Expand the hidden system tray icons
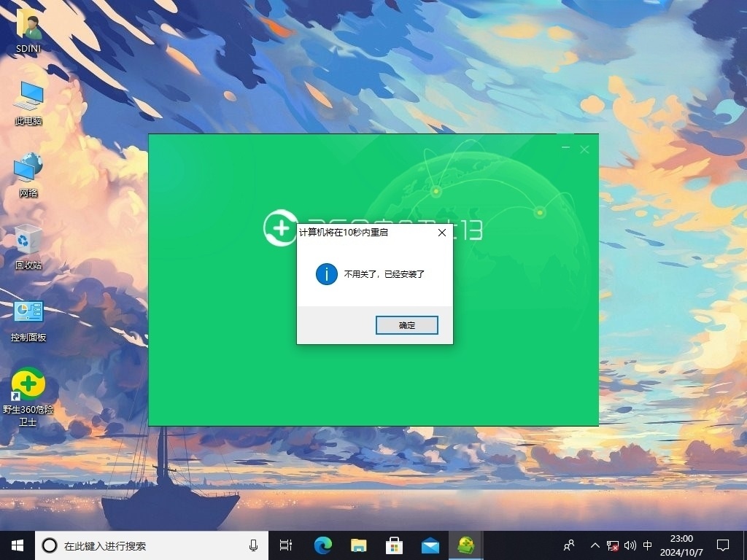This screenshot has height=560, width=747. pos(595,545)
